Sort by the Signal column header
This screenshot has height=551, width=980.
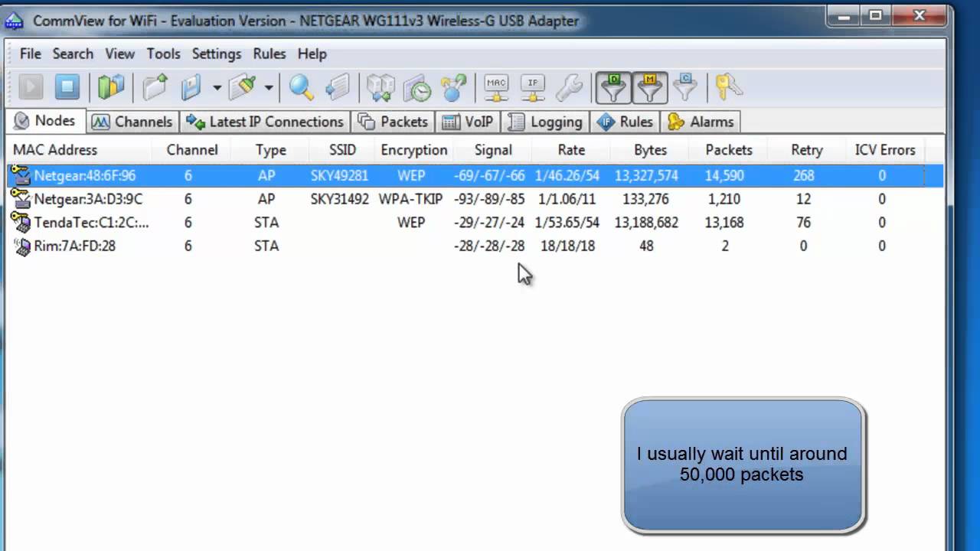coord(493,150)
